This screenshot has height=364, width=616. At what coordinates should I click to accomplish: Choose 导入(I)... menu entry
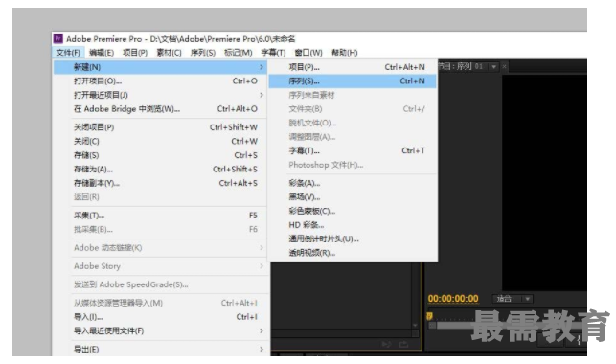(x=160, y=317)
